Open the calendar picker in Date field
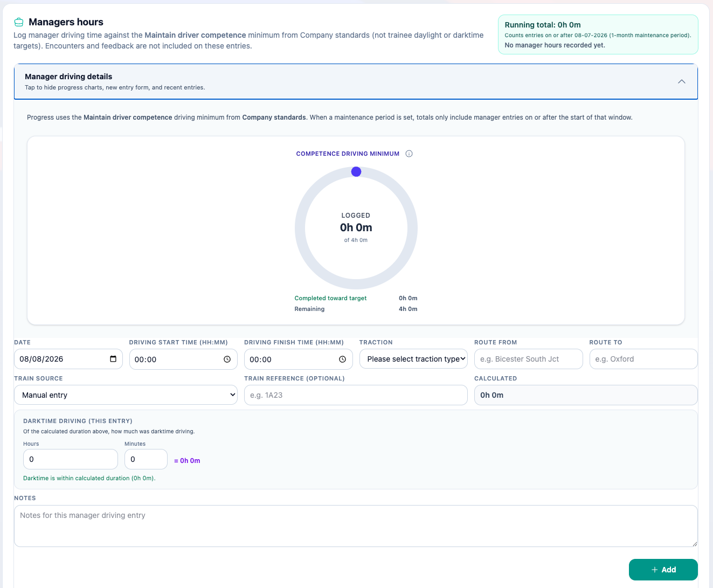The width and height of the screenshot is (713, 588). [113, 359]
